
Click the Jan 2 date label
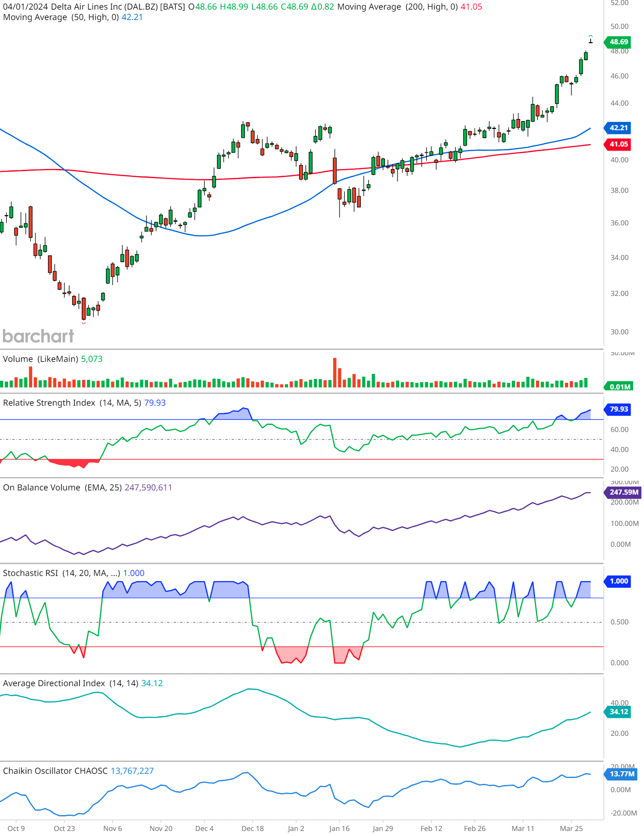296,828
